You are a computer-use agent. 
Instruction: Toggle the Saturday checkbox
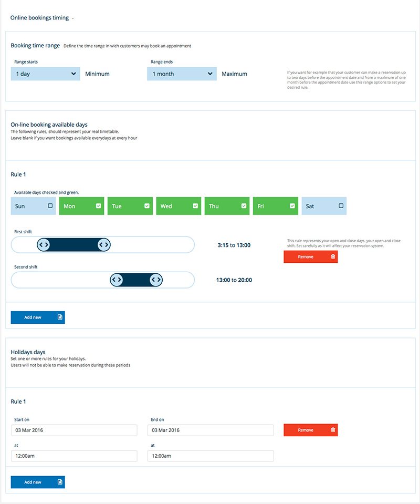pos(341,206)
